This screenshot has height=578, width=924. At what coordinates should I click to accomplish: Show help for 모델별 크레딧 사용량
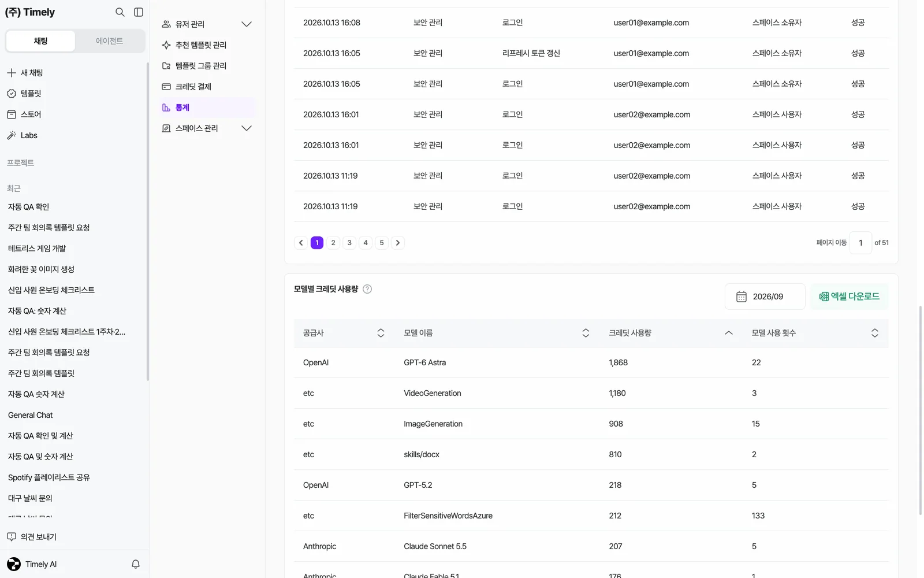point(367,289)
